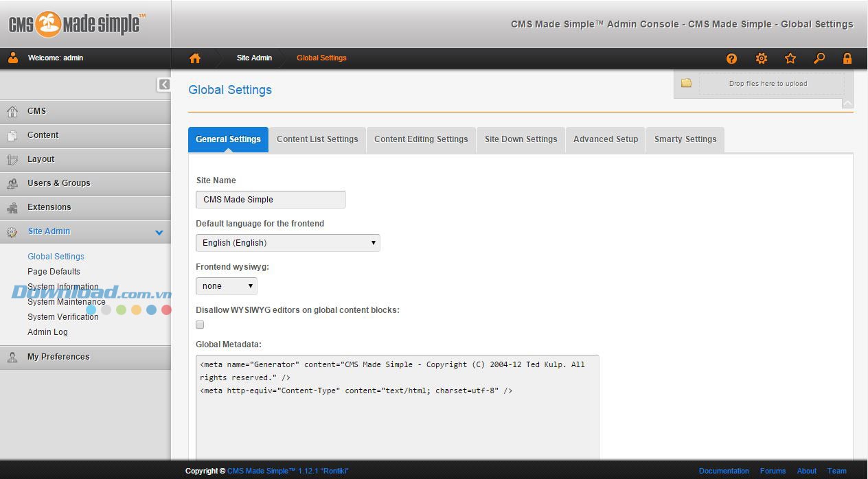Screen dimensions: 868x479
Task: Open the Forums link in the footer
Action: (773, 471)
